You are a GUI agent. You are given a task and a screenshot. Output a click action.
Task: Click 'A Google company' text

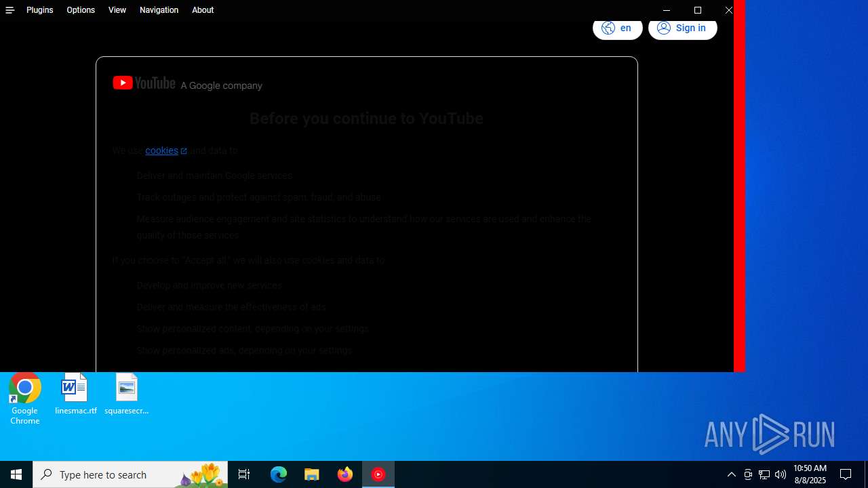pyautogui.click(x=221, y=85)
